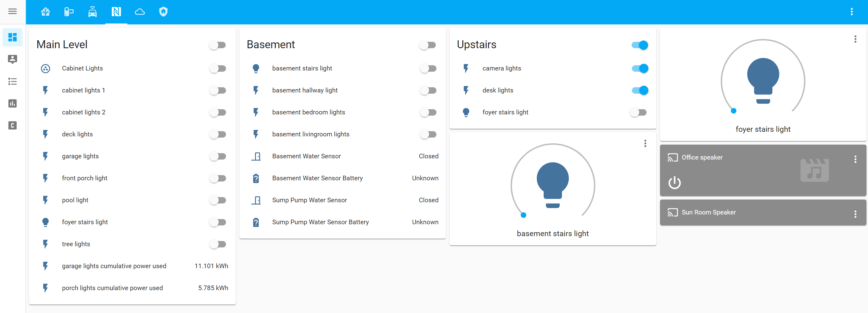Click the Office speaker cast icon
The width and height of the screenshot is (868, 313).
673,157
